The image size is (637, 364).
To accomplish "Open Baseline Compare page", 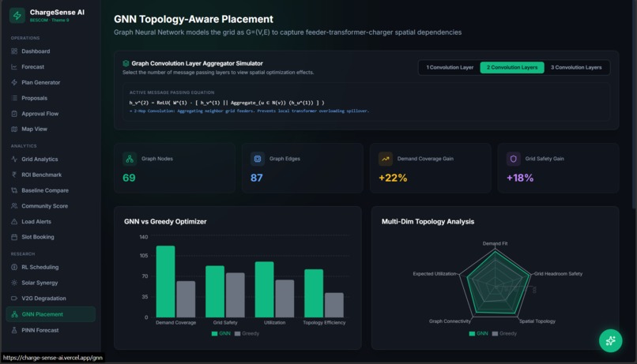I will pyautogui.click(x=51, y=190).
